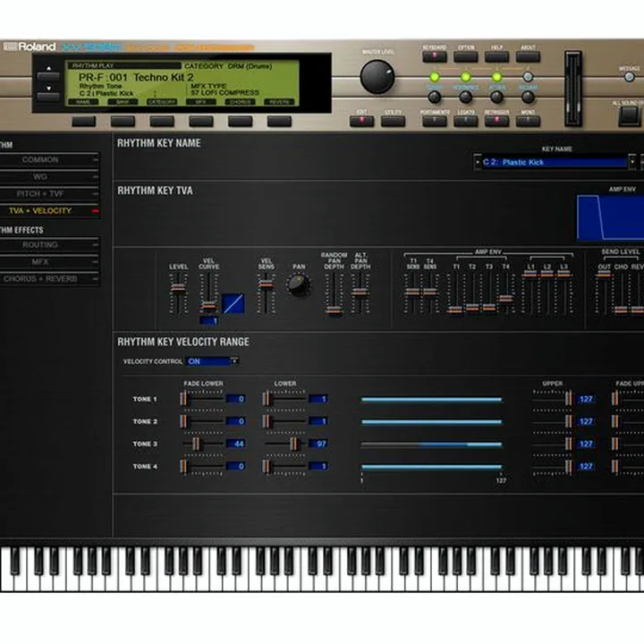The image size is (644, 644).
Task: Adjust the second small knob below LEDs
Action: coord(465,97)
